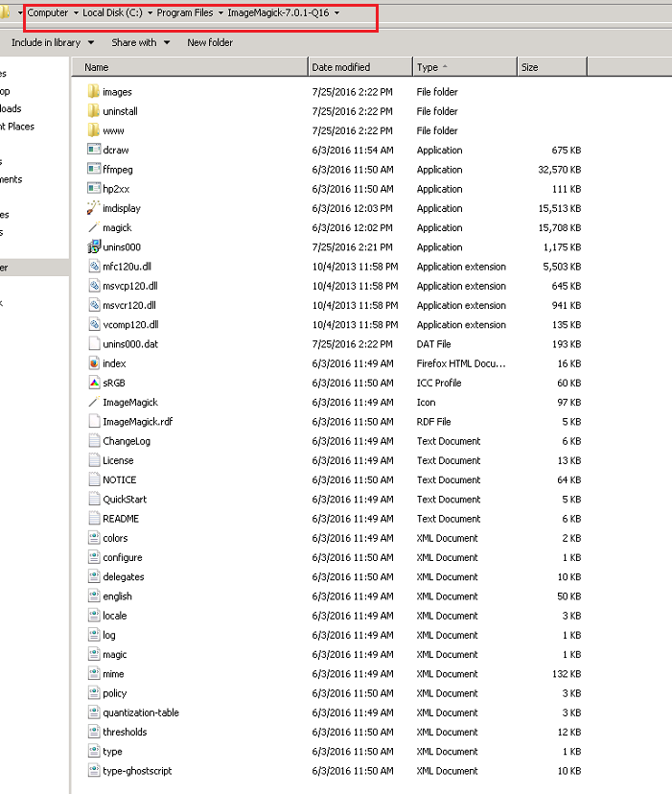Select the index Firefox HTML icon
The height and width of the screenshot is (794, 672).
coord(94,363)
